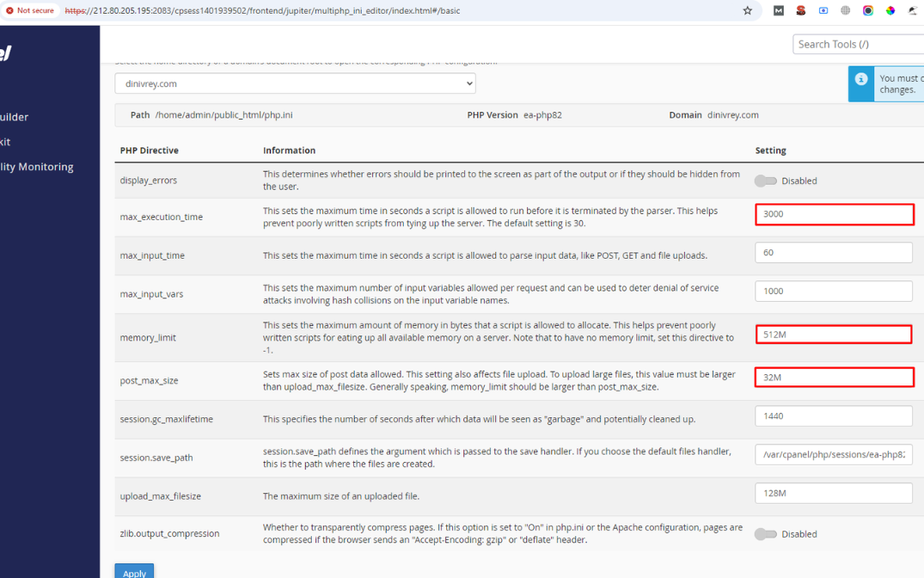
Task: Click the max_execution_time value field
Action: 834,214
